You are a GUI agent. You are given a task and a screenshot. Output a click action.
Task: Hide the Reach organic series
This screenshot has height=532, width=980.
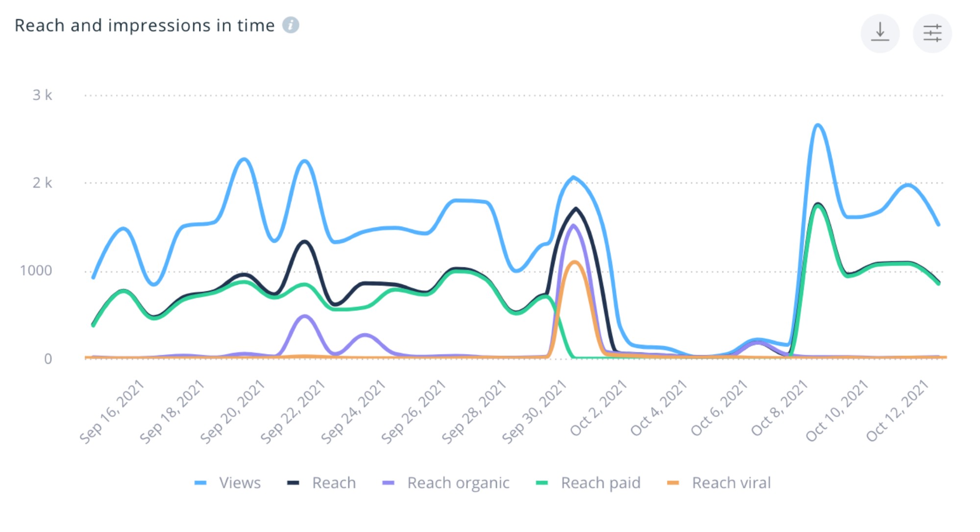coord(458,483)
